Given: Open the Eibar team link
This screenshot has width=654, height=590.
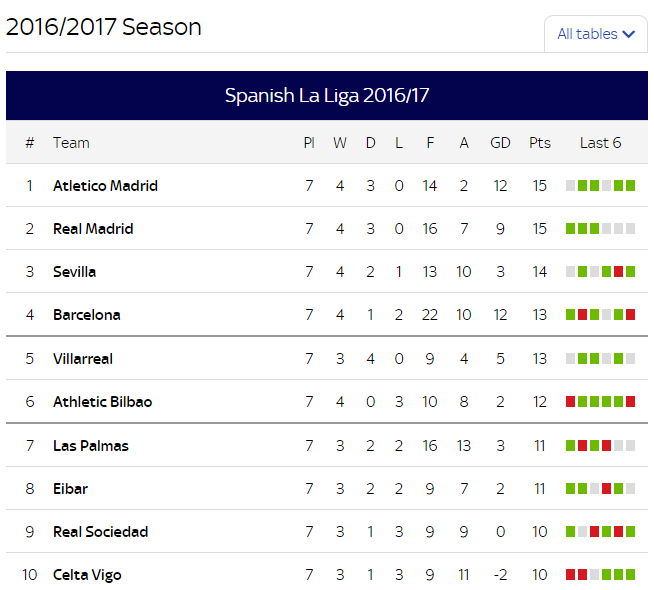Looking at the screenshot, I should [x=70, y=489].
